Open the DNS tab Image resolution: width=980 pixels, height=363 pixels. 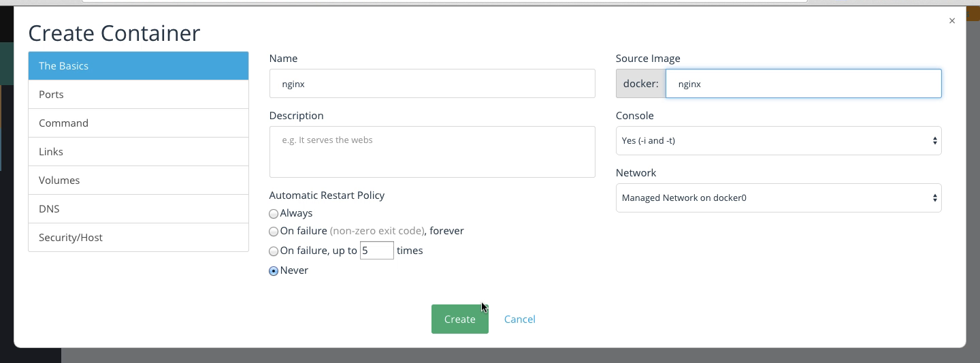click(x=138, y=209)
